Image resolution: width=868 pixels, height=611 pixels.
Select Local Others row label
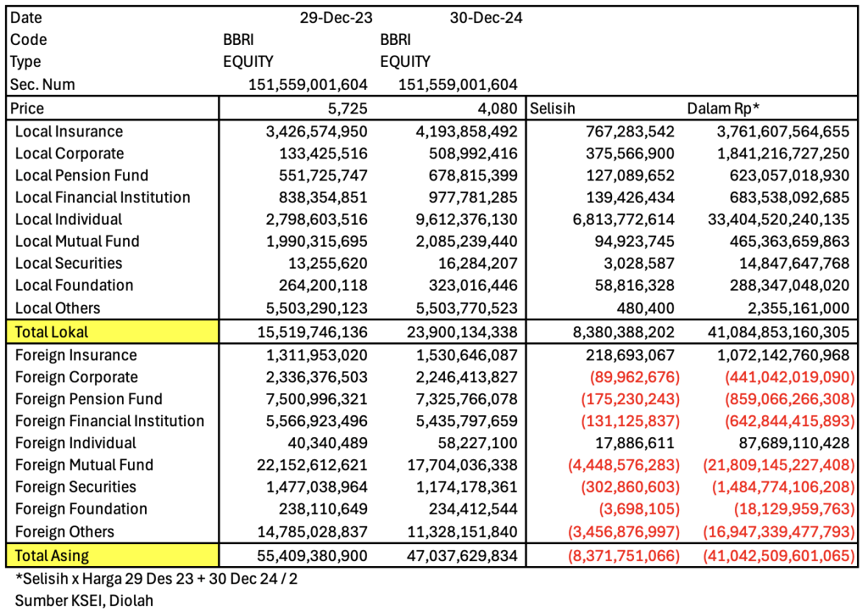tap(58, 308)
